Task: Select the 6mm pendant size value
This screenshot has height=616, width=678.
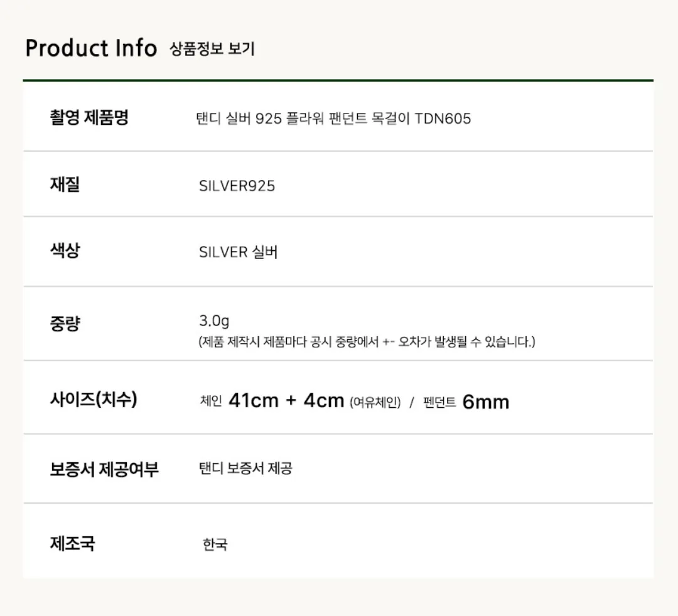Action: click(x=485, y=401)
